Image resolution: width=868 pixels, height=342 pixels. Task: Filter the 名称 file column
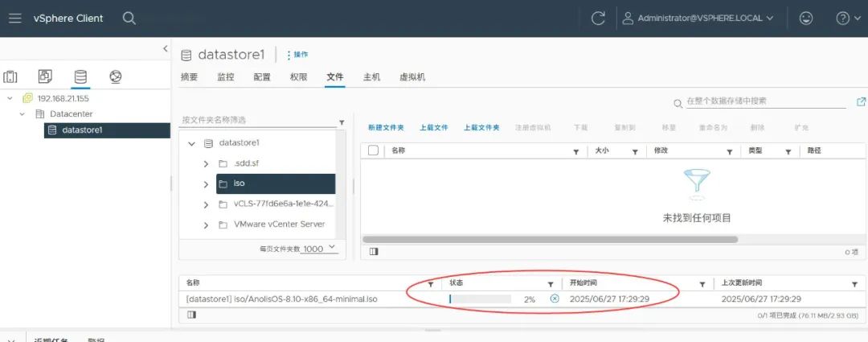(x=575, y=151)
